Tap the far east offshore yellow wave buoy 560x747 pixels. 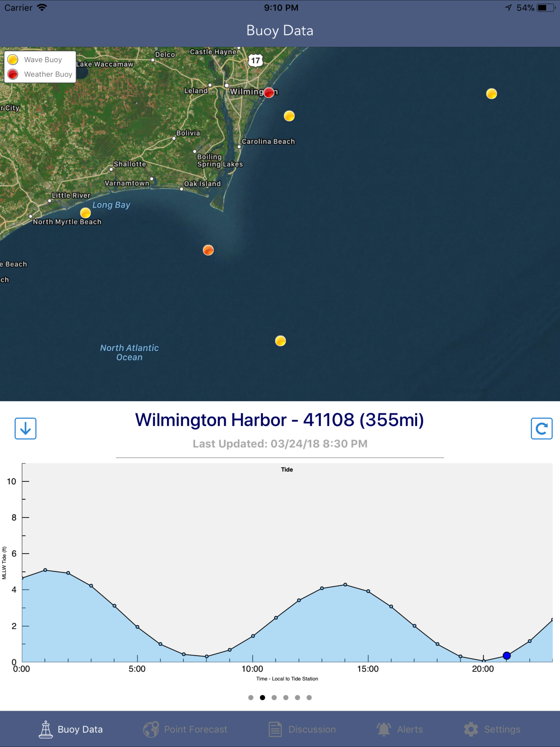(491, 94)
